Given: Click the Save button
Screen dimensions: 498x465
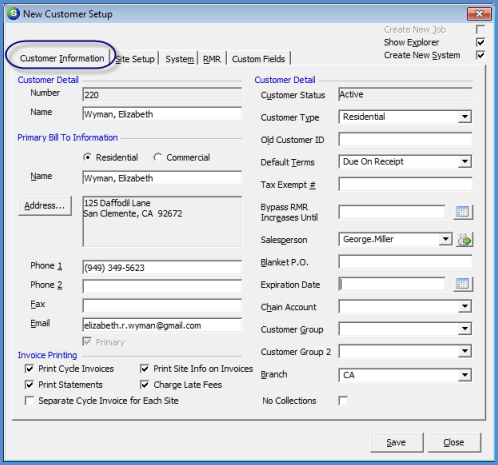Looking at the screenshot, I should coord(396,442).
